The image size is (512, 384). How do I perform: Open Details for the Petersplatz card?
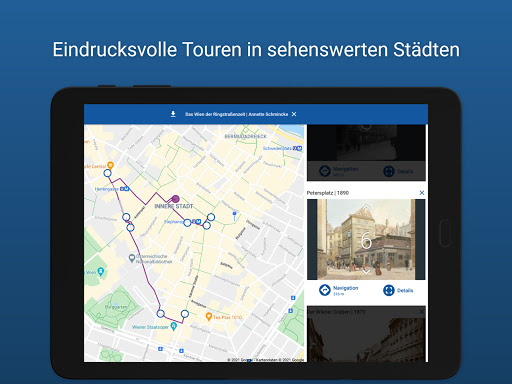coord(398,290)
